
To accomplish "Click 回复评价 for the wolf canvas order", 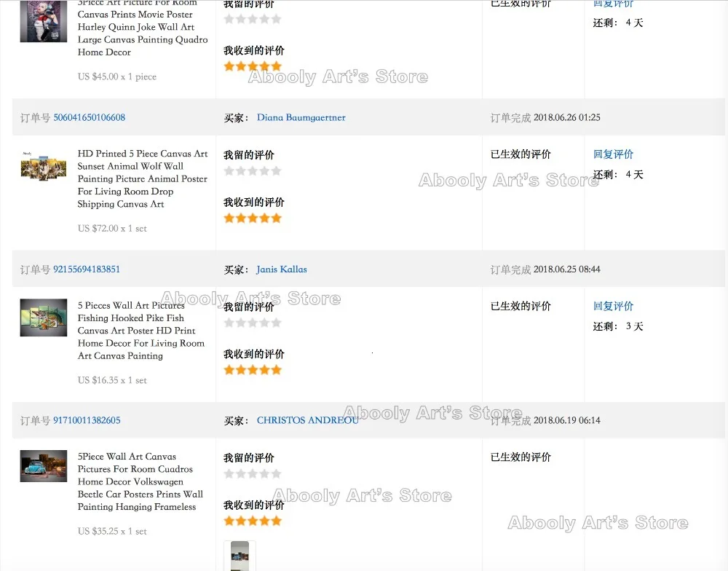I will pyautogui.click(x=613, y=154).
